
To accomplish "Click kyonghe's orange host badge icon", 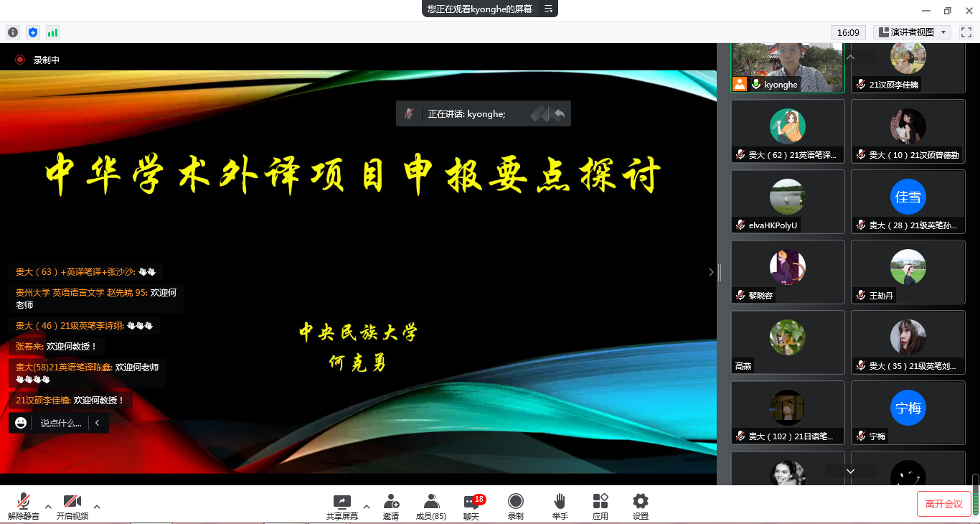I will (x=740, y=84).
